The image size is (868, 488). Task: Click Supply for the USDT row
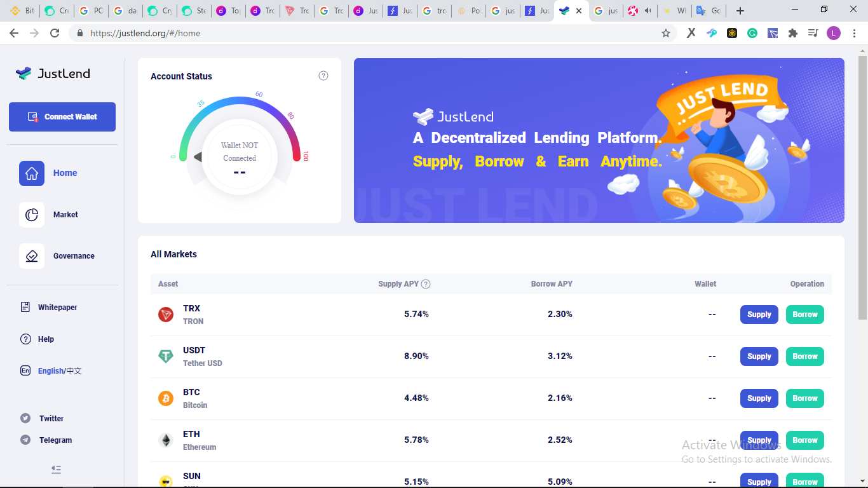[x=759, y=356]
